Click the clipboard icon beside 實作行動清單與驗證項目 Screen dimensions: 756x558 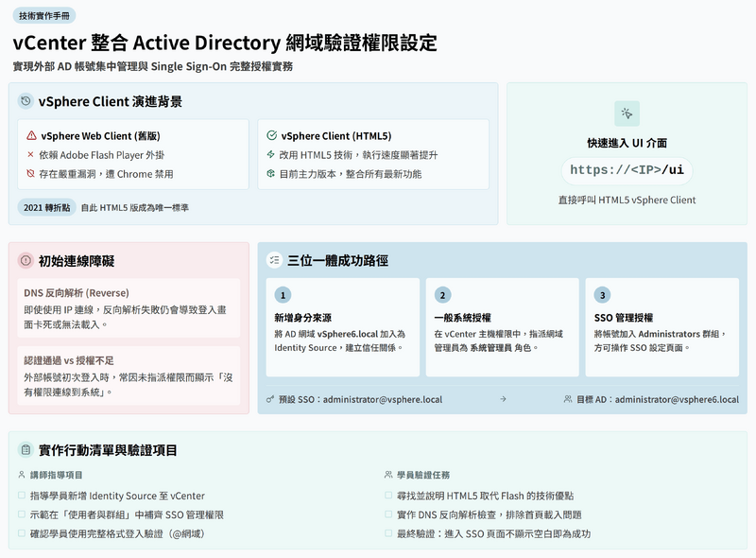click(26, 450)
